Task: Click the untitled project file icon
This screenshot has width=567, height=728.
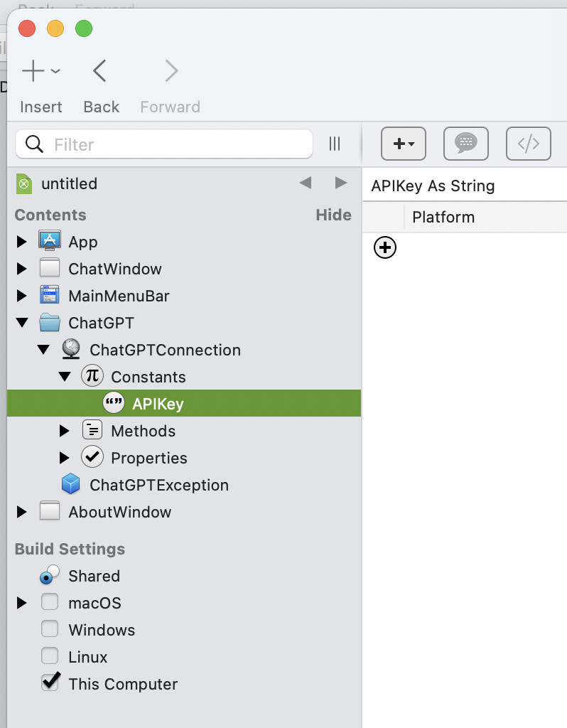Action: click(24, 183)
